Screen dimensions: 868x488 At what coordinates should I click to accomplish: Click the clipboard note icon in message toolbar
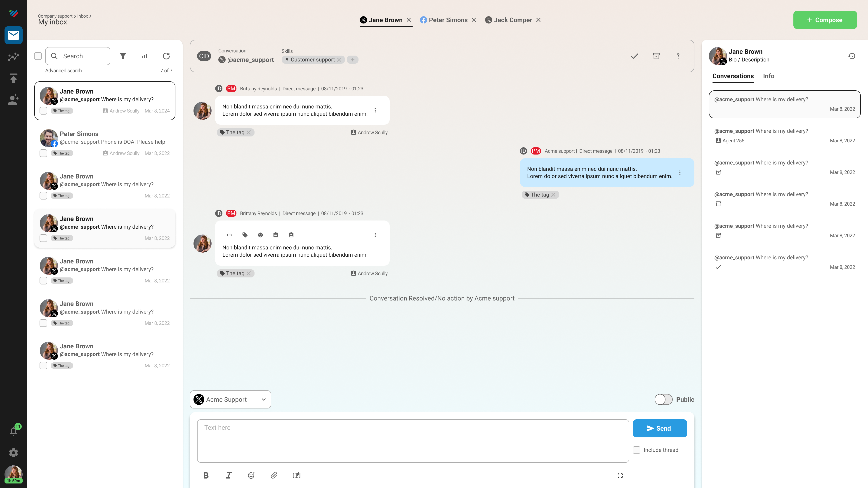click(x=276, y=235)
